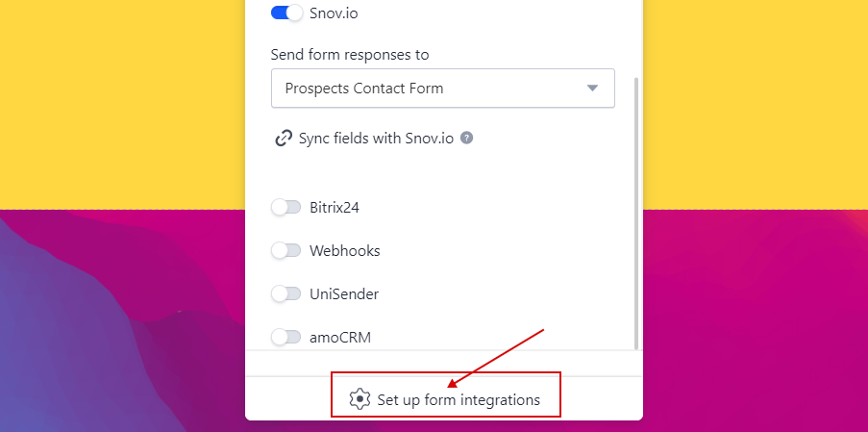The image size is (868, 432).
Task: Turn on the Webhooks toggle
Action: [x=286, y=250]
